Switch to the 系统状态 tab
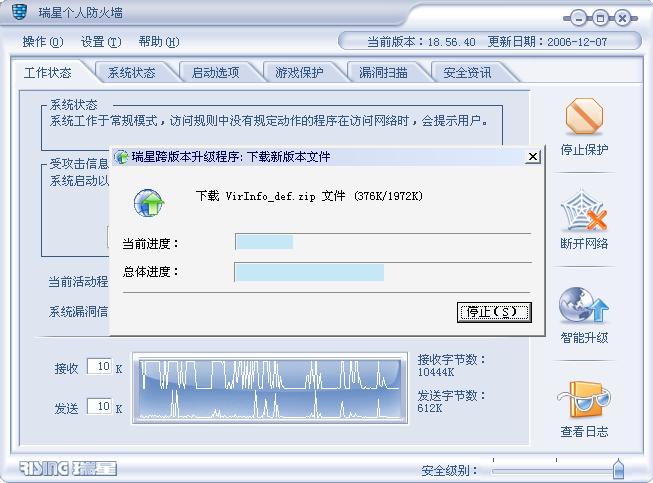The image size is (653, 483). coord(132,72)
